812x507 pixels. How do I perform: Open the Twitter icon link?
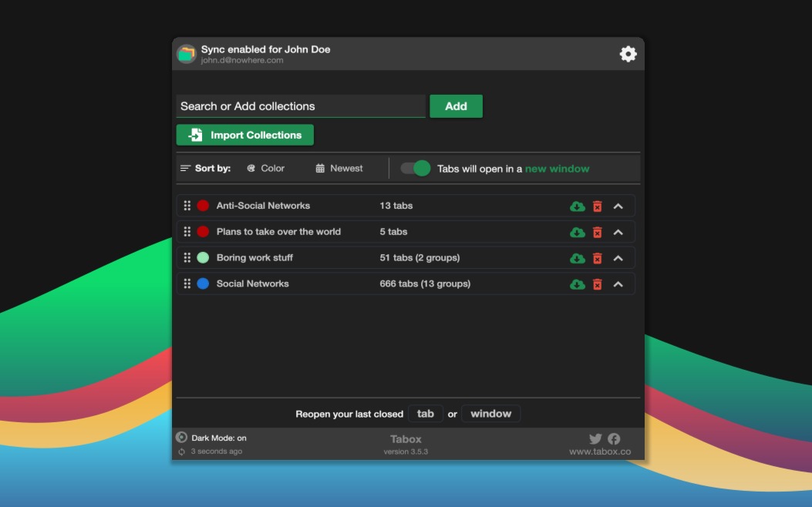click(x=595, y=438)
